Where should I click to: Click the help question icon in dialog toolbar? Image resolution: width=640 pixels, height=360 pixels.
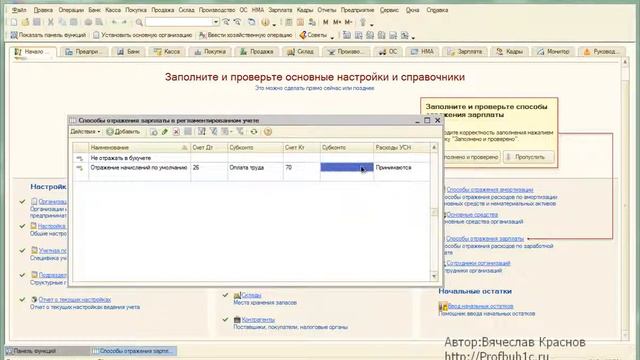[268, 132]
